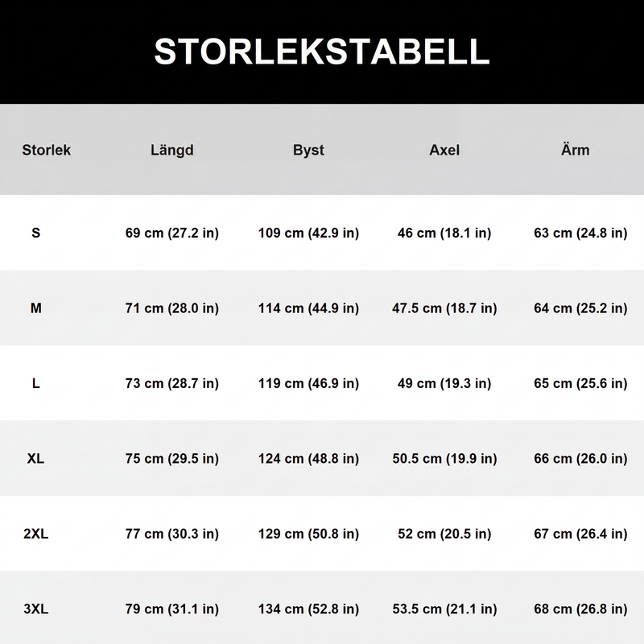The image size is (644, 644).
Task: Select the Längd column header
Action: (172, 151)
